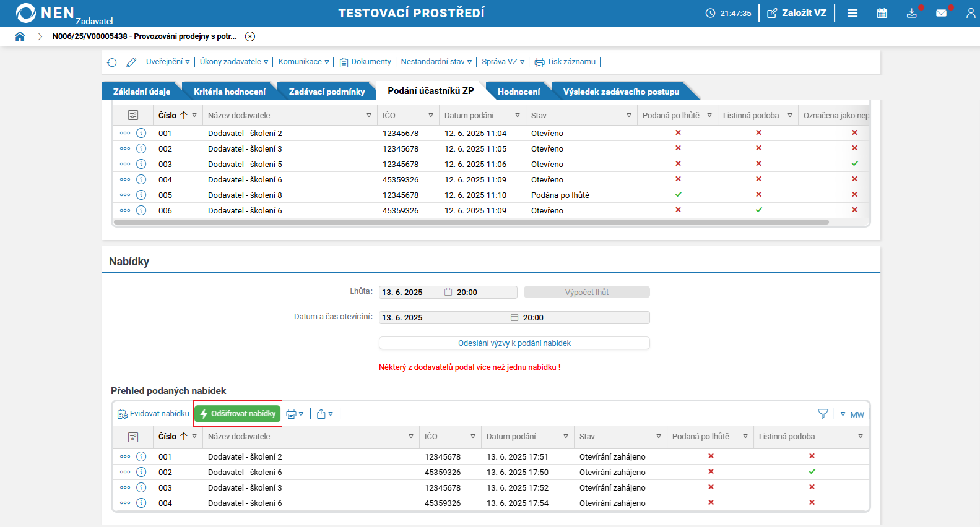Switch to the Hodnocení tab
980x527 pixels.
(518, 92)
